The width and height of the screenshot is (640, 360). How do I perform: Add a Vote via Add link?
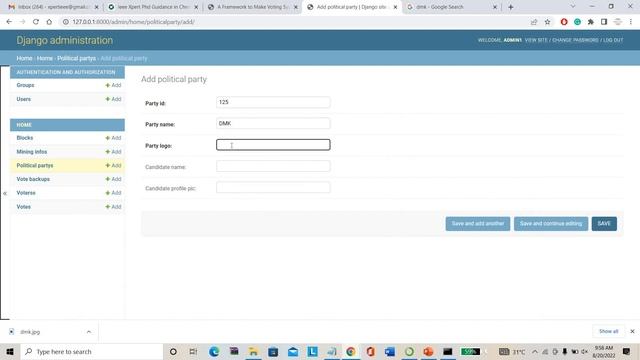pos(113,207)
